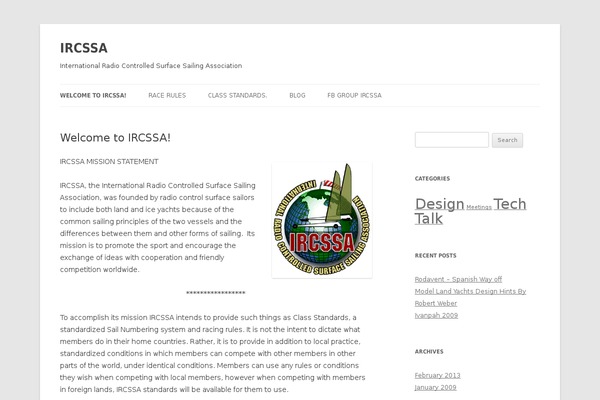The height and width of the screenshot is (400, 600).
Task: Click the Recent Posts sidebar heading
Action: point(435,255)
